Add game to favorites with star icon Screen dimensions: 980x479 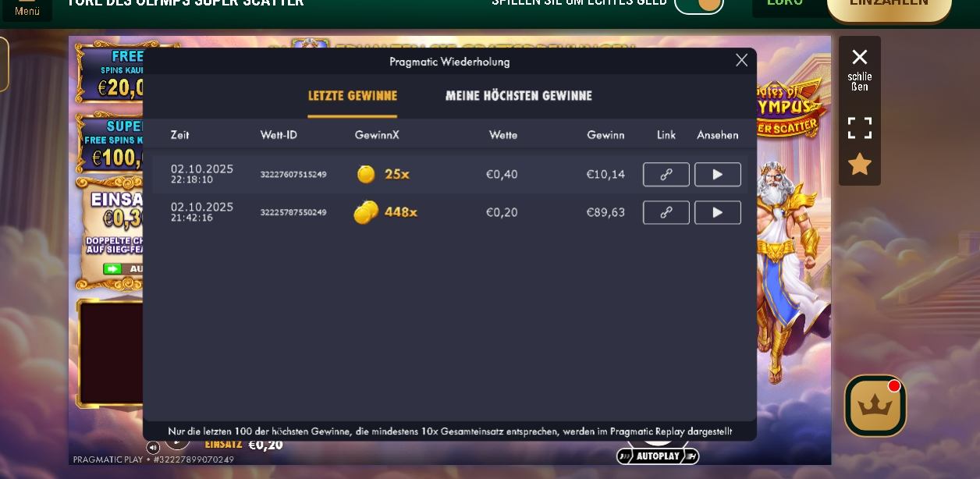(x=859, y=165)
